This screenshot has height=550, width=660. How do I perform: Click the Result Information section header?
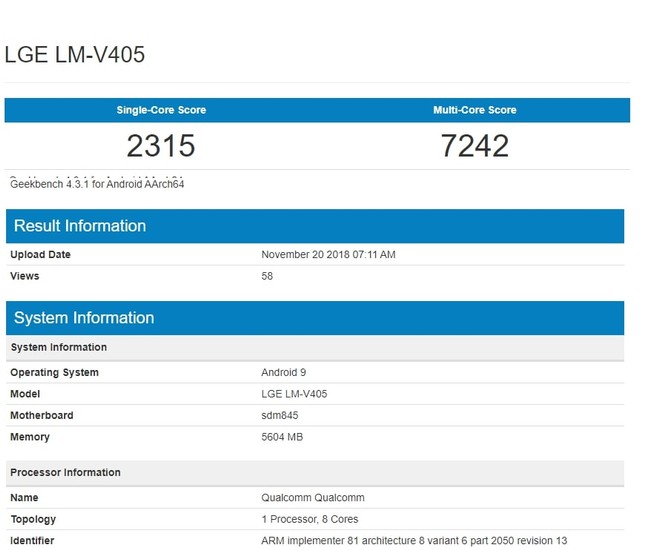[80, 226]
